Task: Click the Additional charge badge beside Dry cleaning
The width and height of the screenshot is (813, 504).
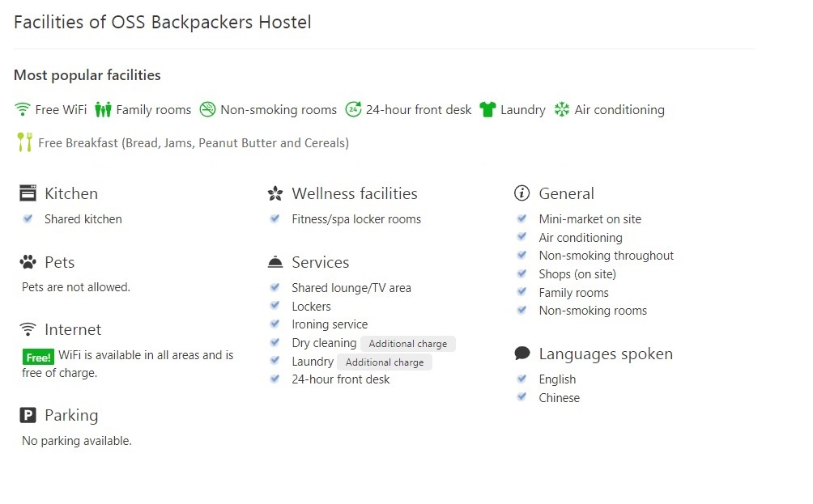Action: tap(408, 344)
